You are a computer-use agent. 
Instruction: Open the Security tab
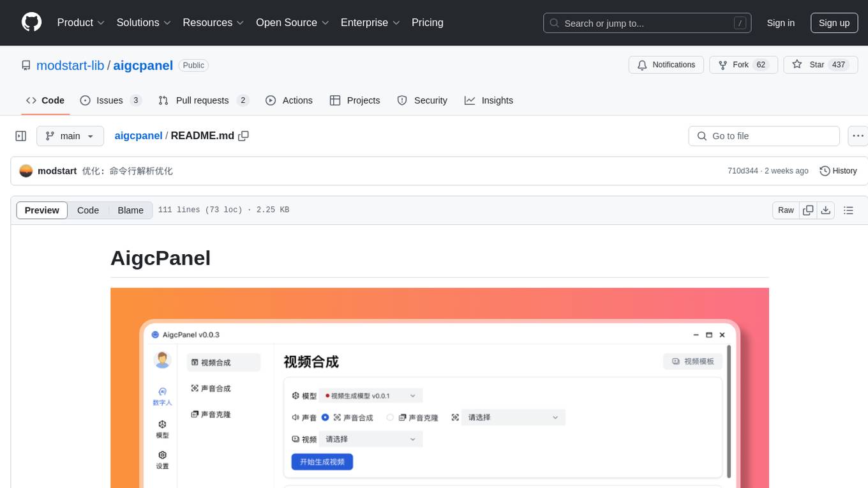423,100
